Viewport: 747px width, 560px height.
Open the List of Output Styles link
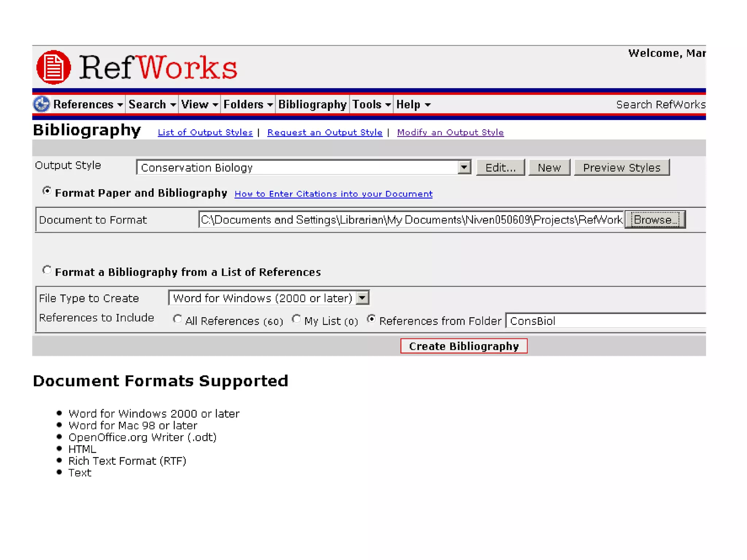205,132
